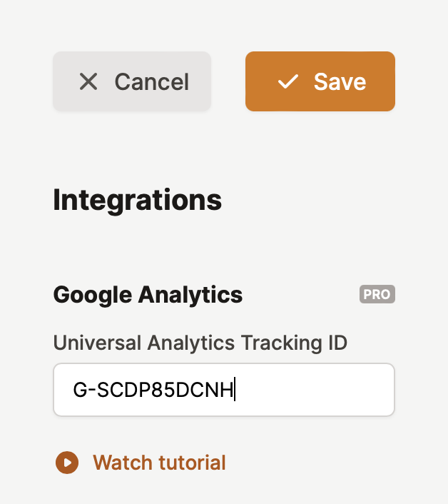Click the word tutorial in the orange link
Viewport: 448px width, 504px height.
click(193, 463)
